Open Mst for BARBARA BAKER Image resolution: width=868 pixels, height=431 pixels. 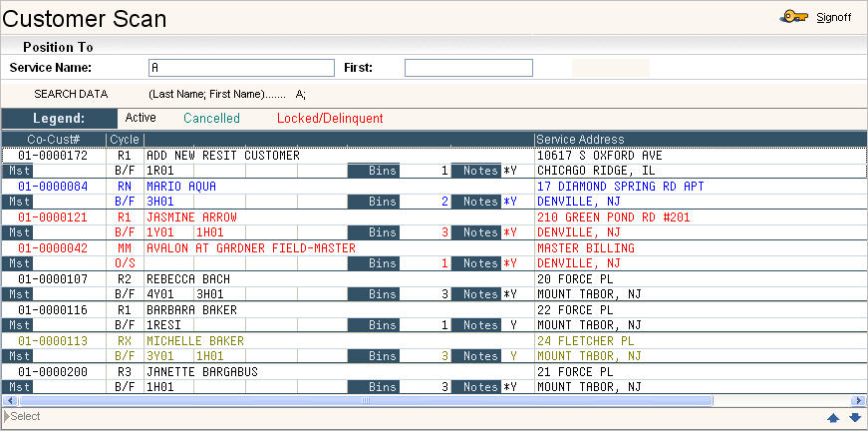17,325
